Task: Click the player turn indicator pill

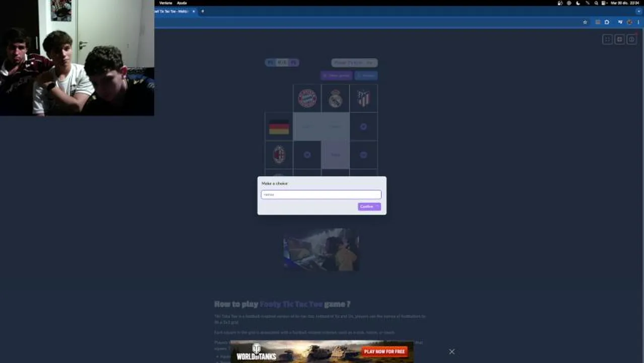Action: [x=354, y=63]
